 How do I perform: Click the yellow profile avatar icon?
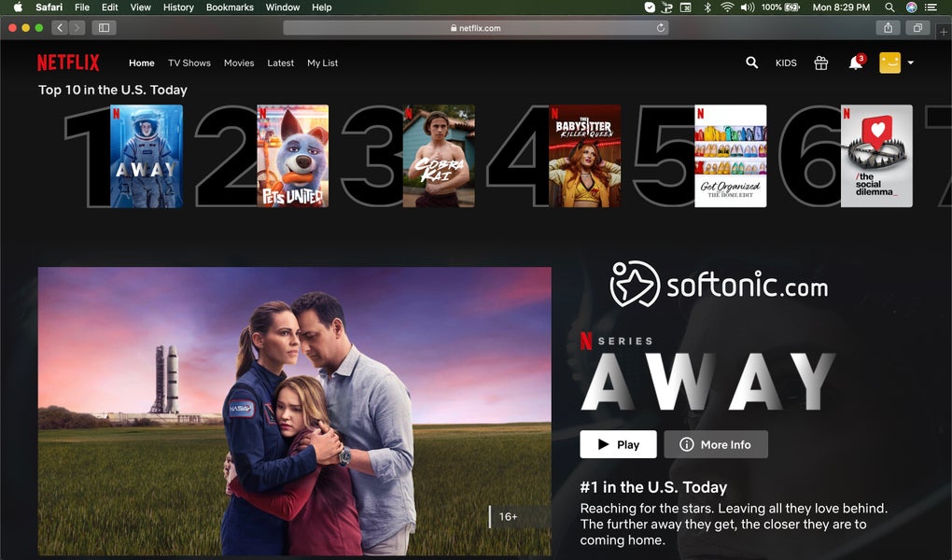(x=890, y=63)
